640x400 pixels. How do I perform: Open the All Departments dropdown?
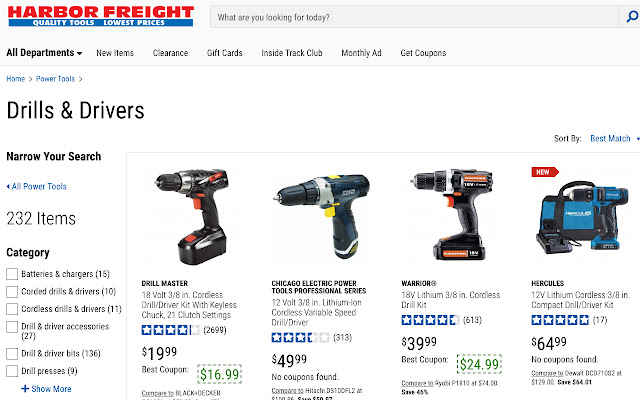[44, 53]
